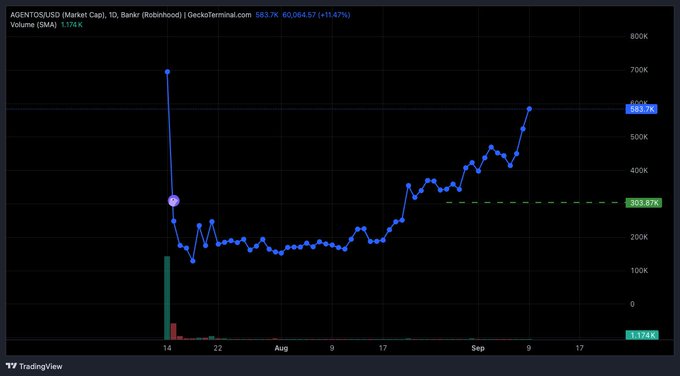Click the last data point at 583.7K
The height and width of the screenshot is (376, 680).
tap(529, 109)
